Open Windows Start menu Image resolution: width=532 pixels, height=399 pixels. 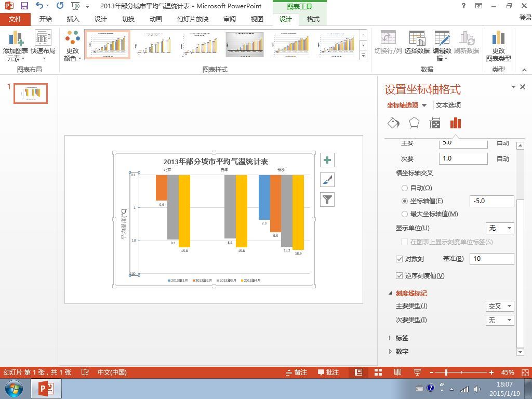click(x=14, y=389)
